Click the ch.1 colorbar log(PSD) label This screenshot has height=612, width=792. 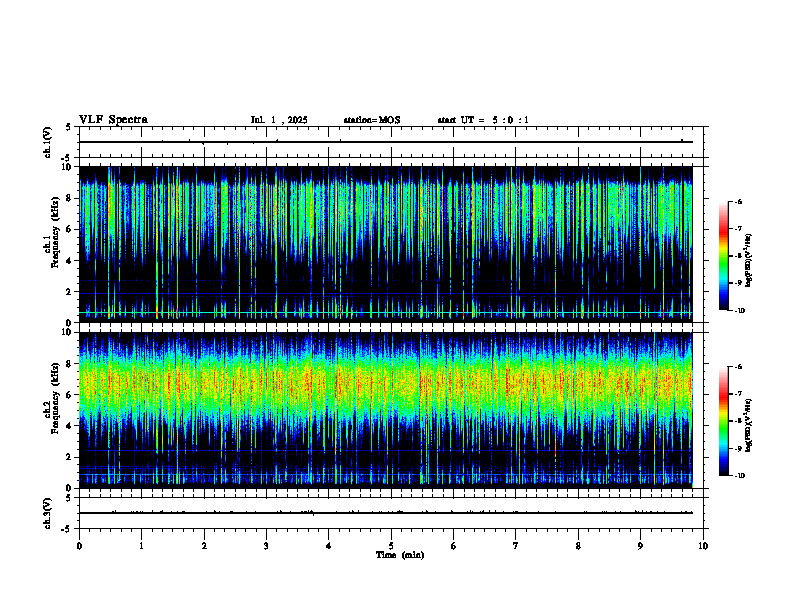749,261
